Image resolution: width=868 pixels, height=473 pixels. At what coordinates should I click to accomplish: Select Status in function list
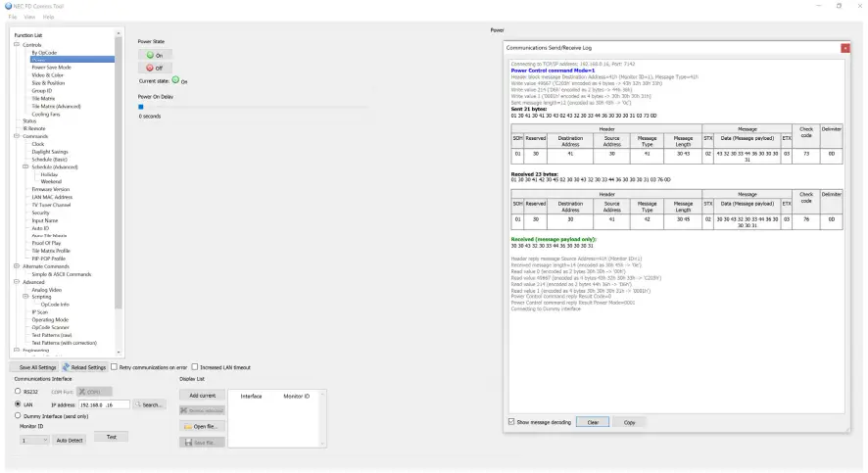pyautogui.click(x=29, y=120)
